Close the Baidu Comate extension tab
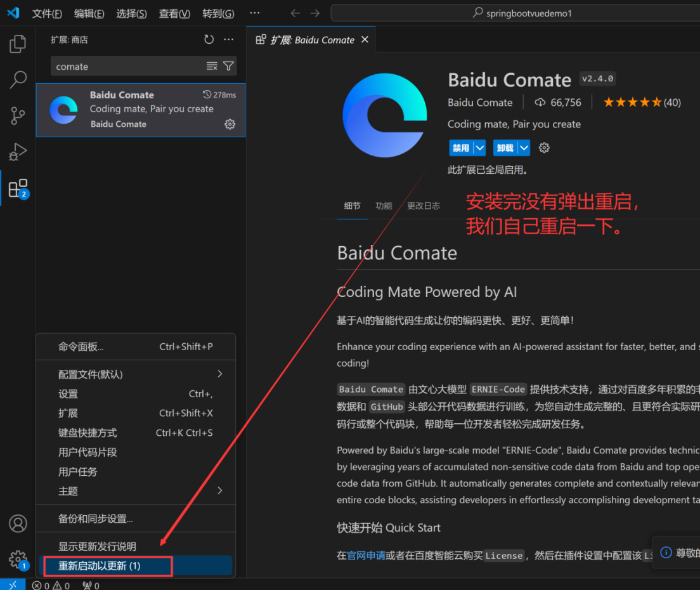This screenshot has width=700, height=590. (365, 40)
